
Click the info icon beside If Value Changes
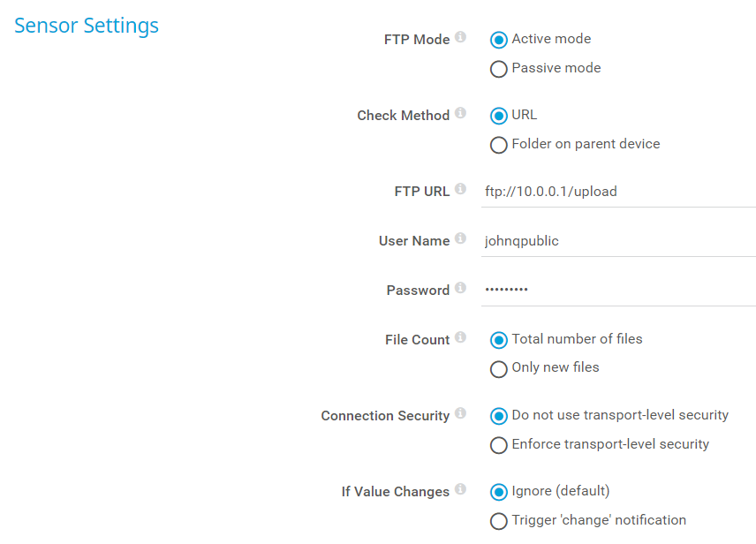[460, 490]
